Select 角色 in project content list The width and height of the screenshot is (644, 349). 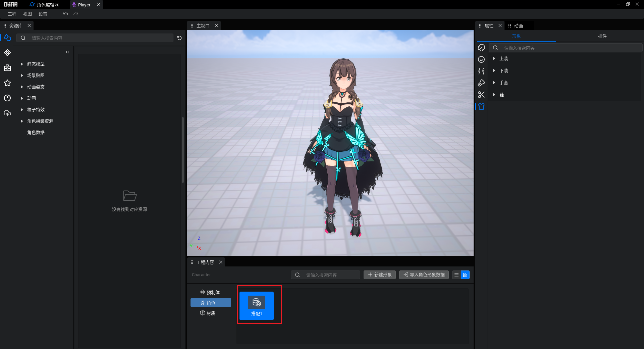pyautogui.click(x=211, y=303)
